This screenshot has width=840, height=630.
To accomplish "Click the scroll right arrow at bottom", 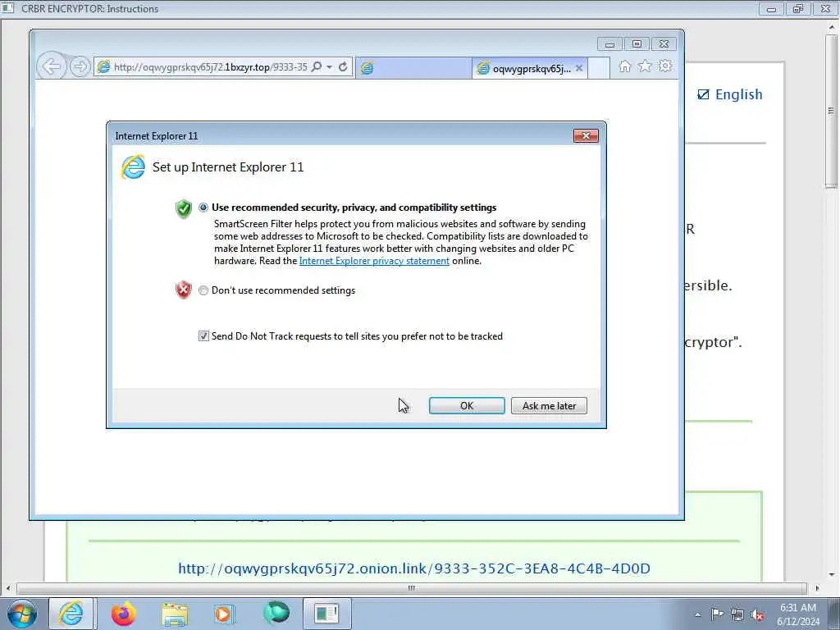I will pyautogui.click(x=817, y=588).
